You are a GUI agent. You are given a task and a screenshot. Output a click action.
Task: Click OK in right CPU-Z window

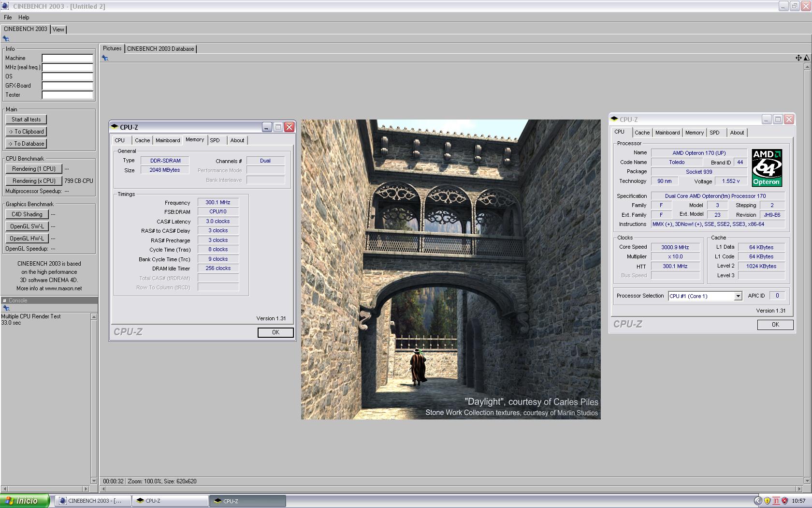pyautogui.click(x=775, y=325)
